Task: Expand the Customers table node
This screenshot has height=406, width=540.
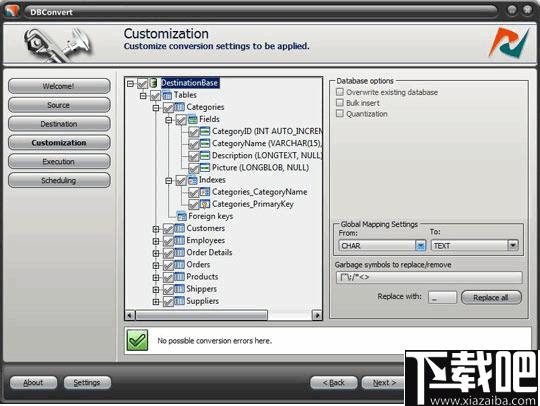Action: click(x=156, y=229)
